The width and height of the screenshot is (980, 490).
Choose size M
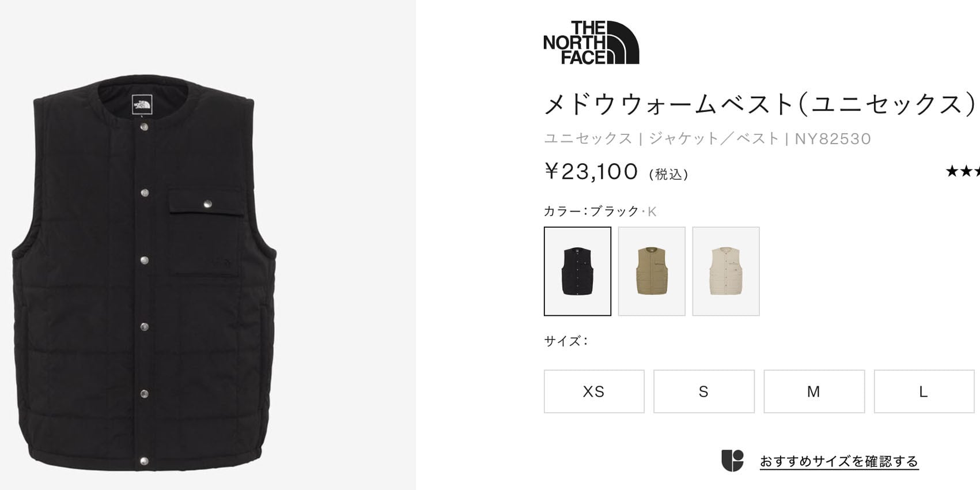pyautogui.click(x=814, y=391)
